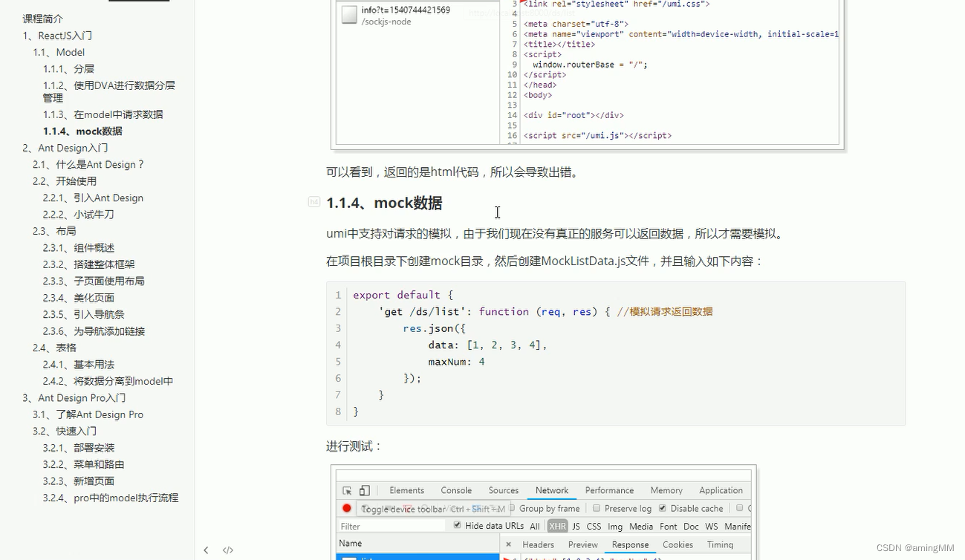Go to outline item 1.1.2、使用DVA进行数据分层管理

(109, 91)
